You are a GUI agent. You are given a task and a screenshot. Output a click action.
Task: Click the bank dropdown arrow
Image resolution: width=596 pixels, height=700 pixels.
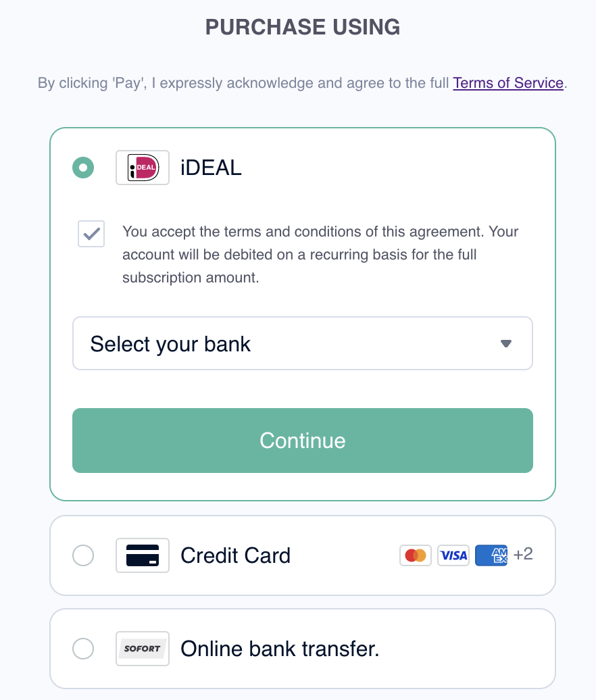pos(506,343)
